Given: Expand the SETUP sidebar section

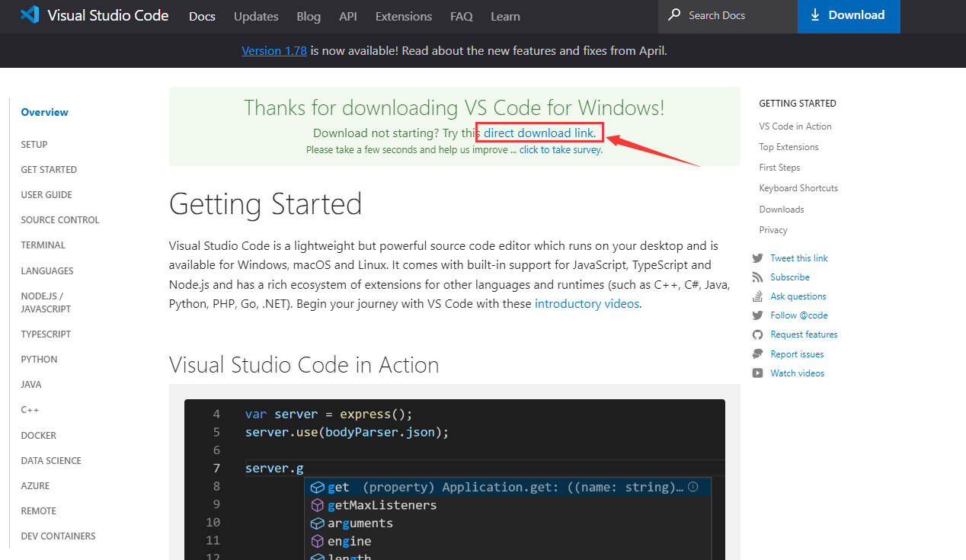Looking at the screenshot, I should pyautogui.click(x=34, y=144).
